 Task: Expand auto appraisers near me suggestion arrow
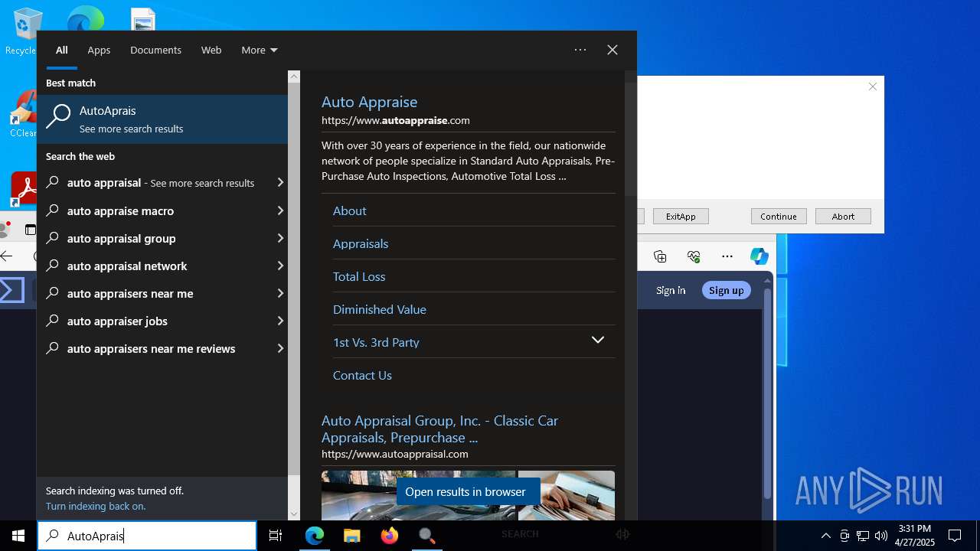pyautogui.click(x=280, y=293)
